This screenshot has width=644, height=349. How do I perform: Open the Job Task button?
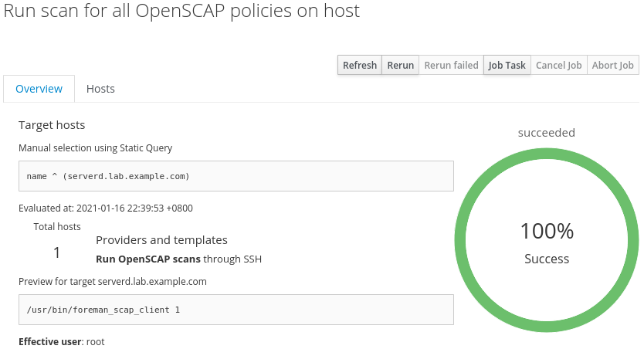(x=507, y=66)
